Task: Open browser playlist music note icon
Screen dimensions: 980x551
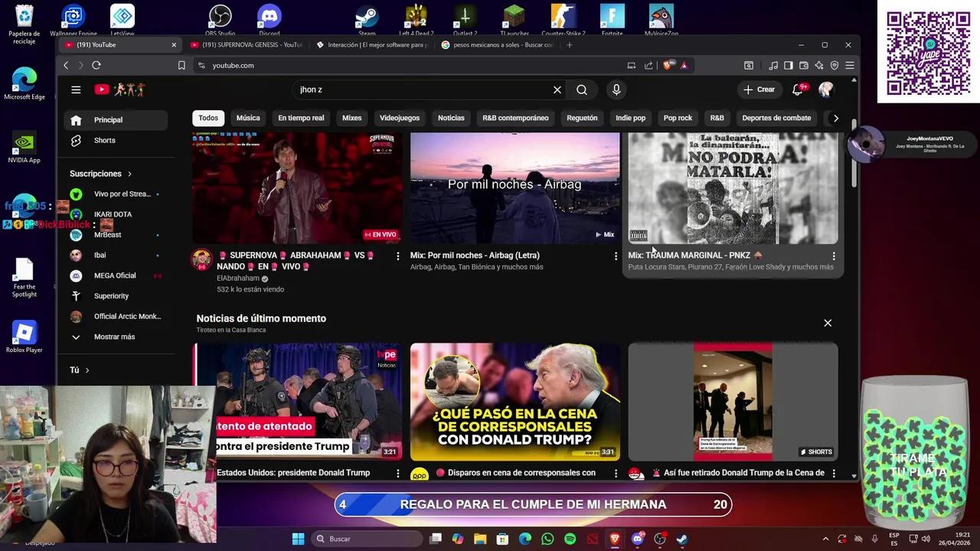Action: (773, 65)
